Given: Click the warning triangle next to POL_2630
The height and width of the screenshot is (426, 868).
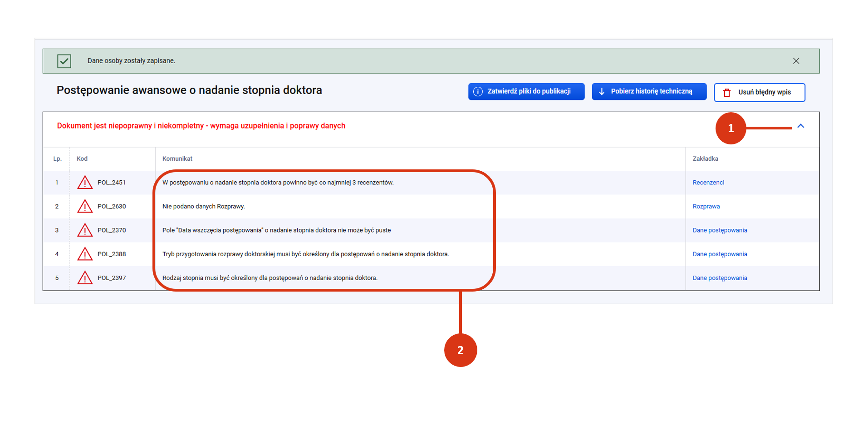Looking at the screenshot, I should (x=85, y=207).
